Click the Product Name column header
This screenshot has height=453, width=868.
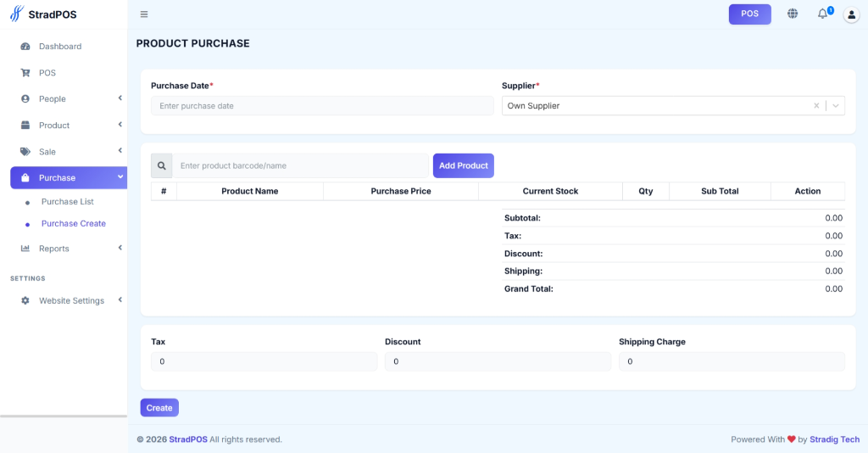click(x=250, y=191)
